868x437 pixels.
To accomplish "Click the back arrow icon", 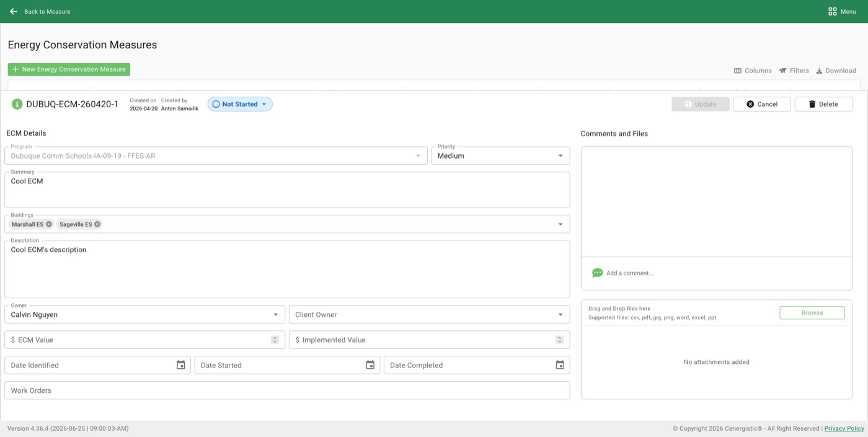I will tap(13, 11).
